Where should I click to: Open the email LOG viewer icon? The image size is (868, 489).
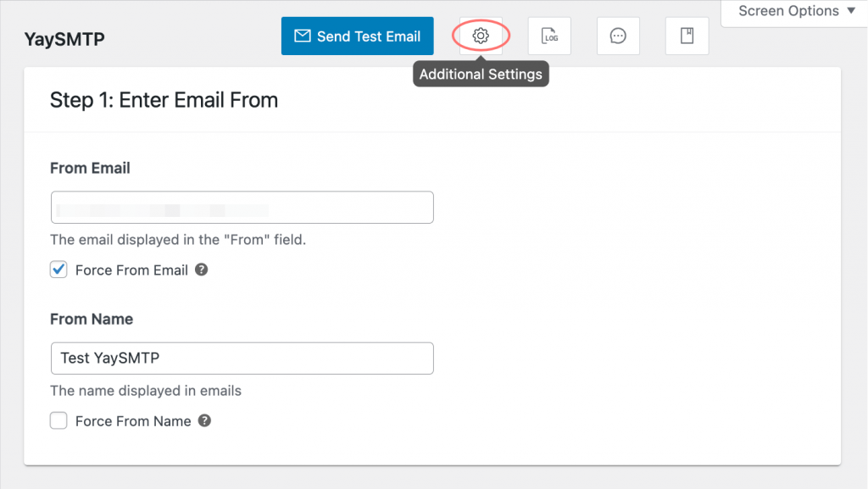549,35
